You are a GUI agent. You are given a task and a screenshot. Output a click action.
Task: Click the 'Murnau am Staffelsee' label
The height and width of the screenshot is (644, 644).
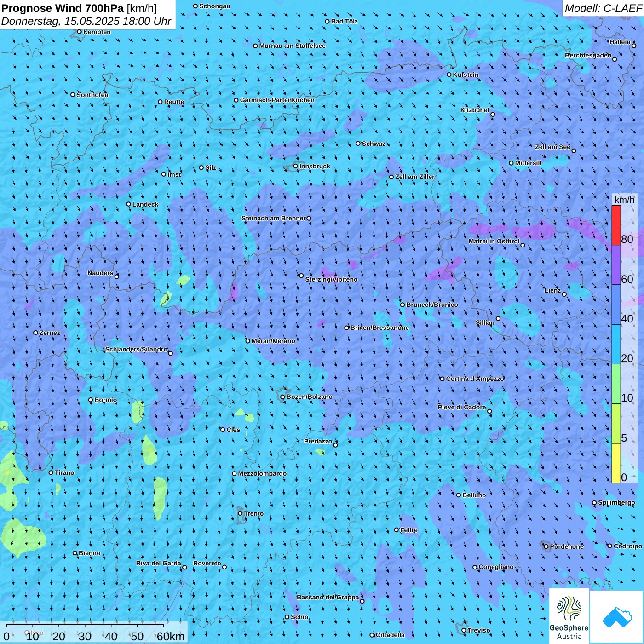click(x=293, y=46)
